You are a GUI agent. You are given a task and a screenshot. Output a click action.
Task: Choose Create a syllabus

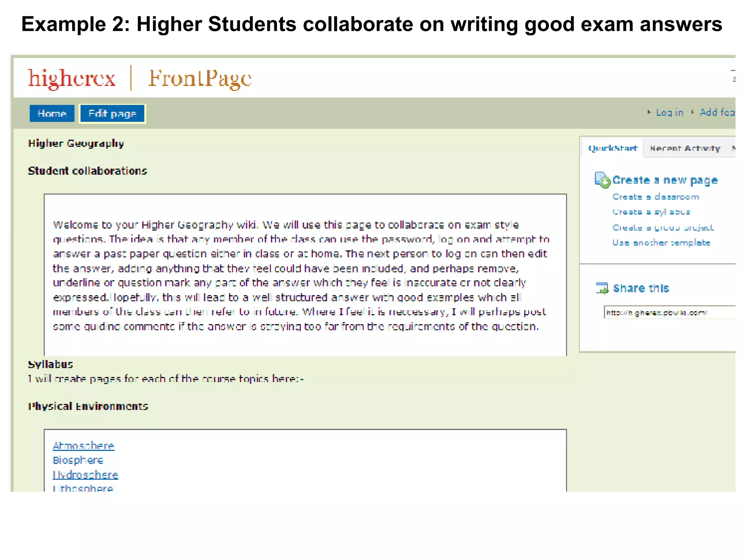pyautogui.click(x=651, y=212)
